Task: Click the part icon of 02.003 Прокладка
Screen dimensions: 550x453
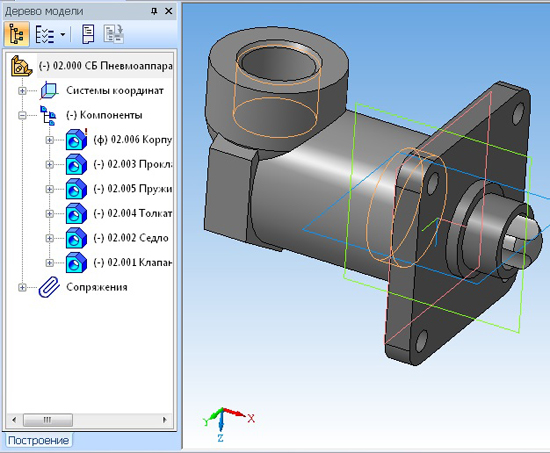Action: [76, 164]
